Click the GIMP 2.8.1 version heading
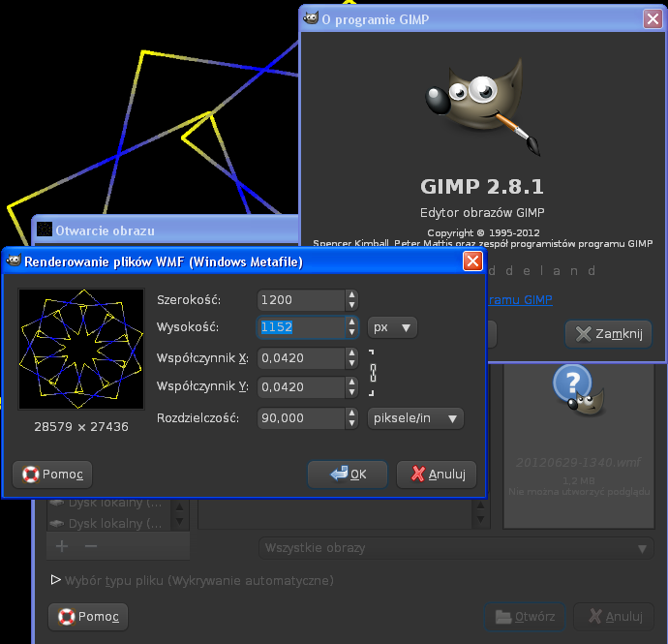This screenshot has width=668, height=644. click(x=482, y=186)
